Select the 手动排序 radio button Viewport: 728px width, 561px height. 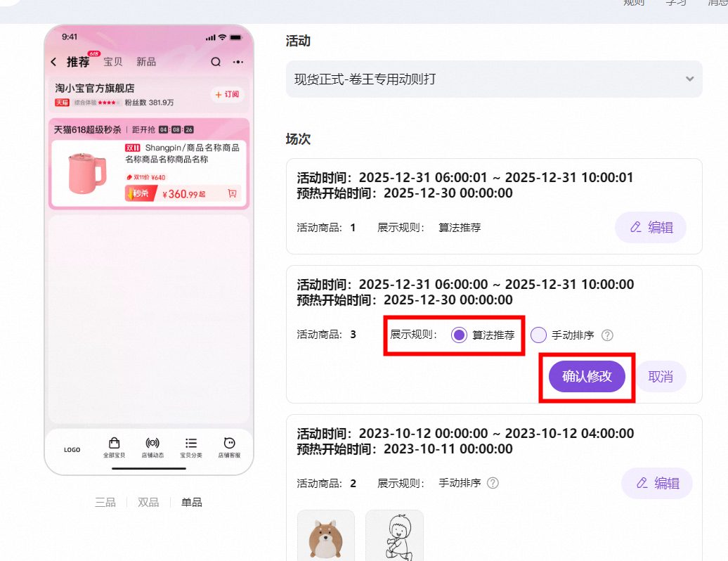coord(538,335)
